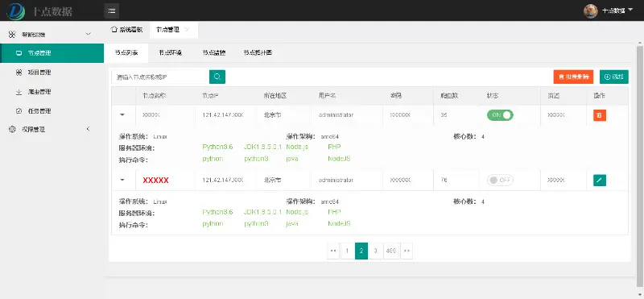
Task: Click the hamburger menu icon in header
Action: point(111,10)
